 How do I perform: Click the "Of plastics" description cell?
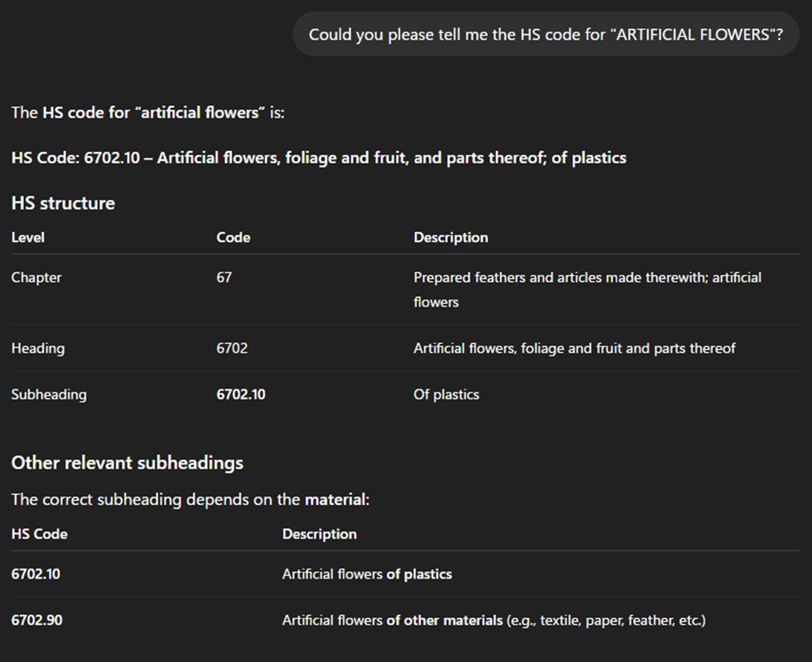(446, 394)
